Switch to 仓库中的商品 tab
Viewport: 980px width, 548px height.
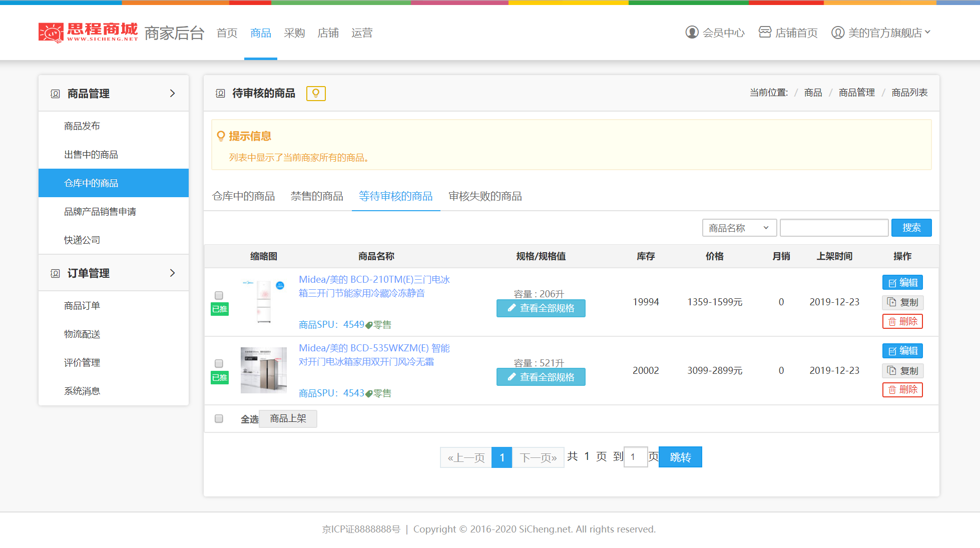244,196
